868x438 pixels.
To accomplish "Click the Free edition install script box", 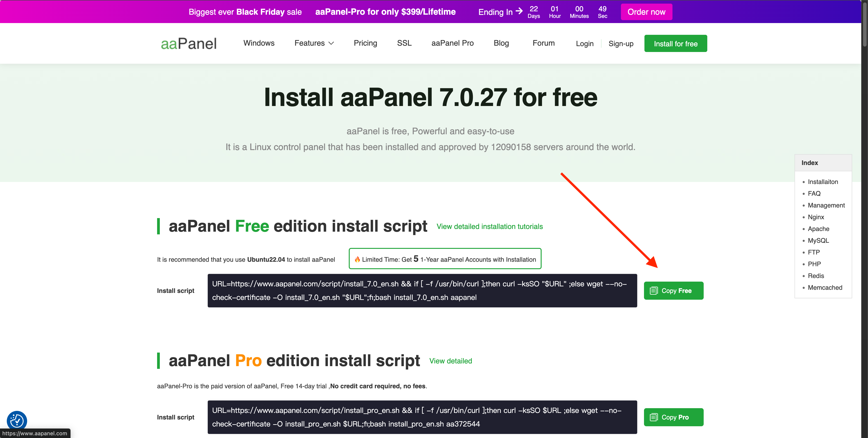I will (422, 290).
